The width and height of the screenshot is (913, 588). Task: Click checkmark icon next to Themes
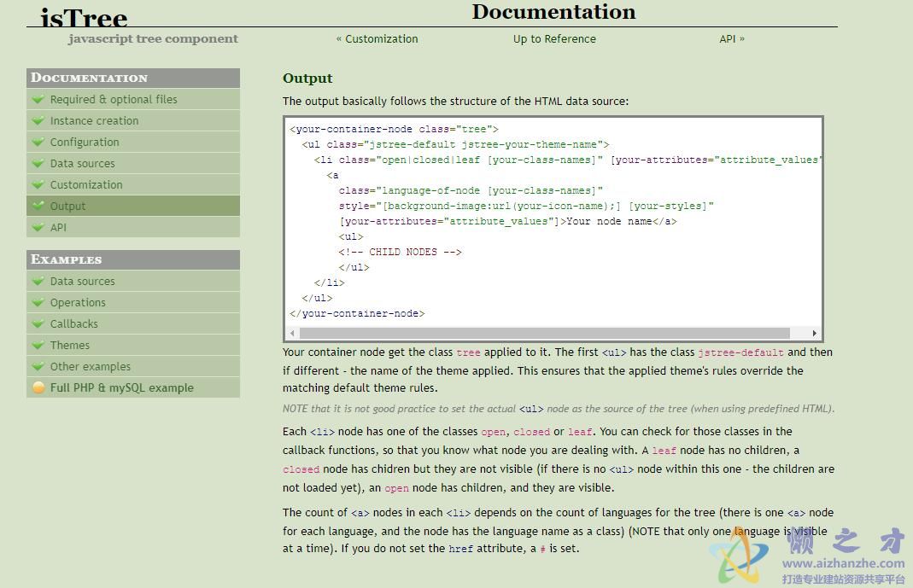pyautogui.click(x=38, y=345)
